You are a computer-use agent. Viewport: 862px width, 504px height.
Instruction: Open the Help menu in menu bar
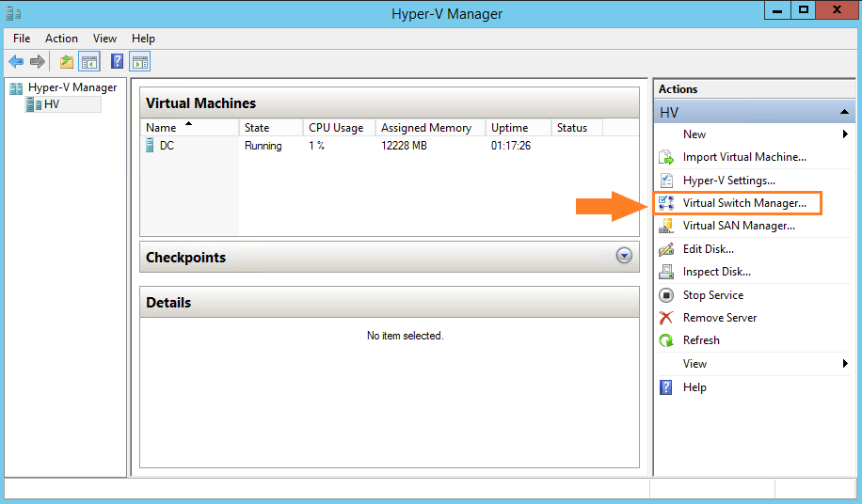point(143,39)
